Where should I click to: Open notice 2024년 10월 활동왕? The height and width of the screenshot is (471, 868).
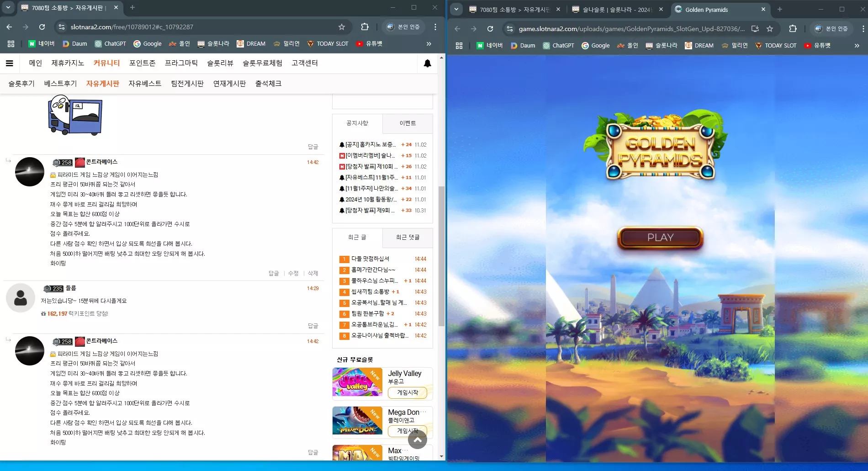coord(371,199)
